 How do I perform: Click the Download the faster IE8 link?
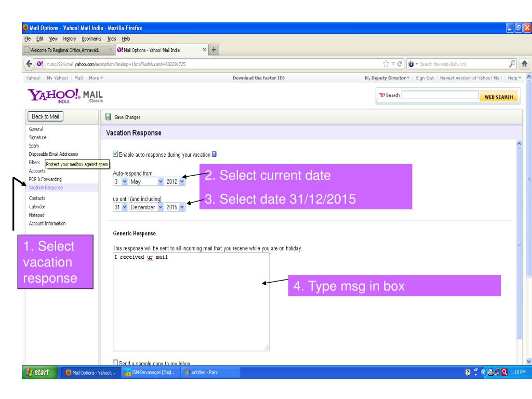259,78
